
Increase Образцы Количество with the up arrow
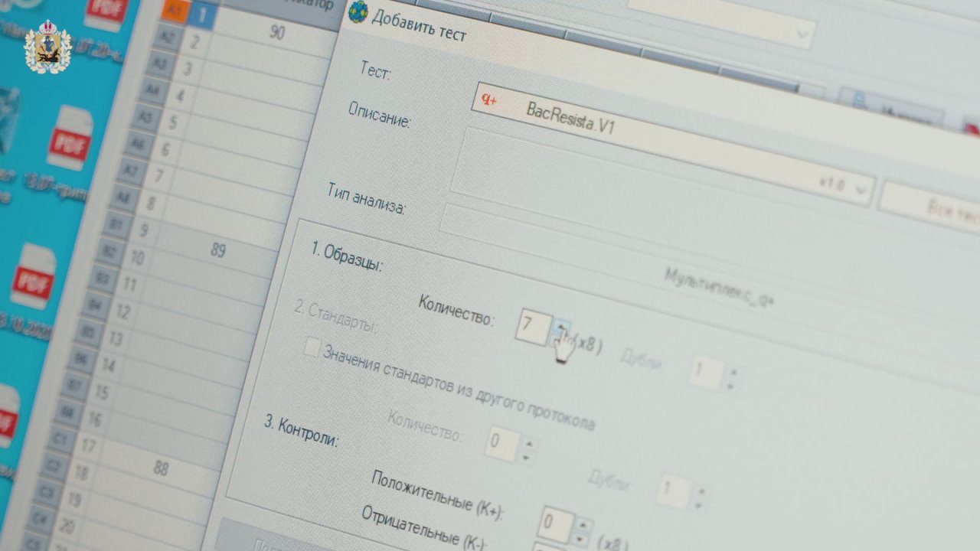561,326
